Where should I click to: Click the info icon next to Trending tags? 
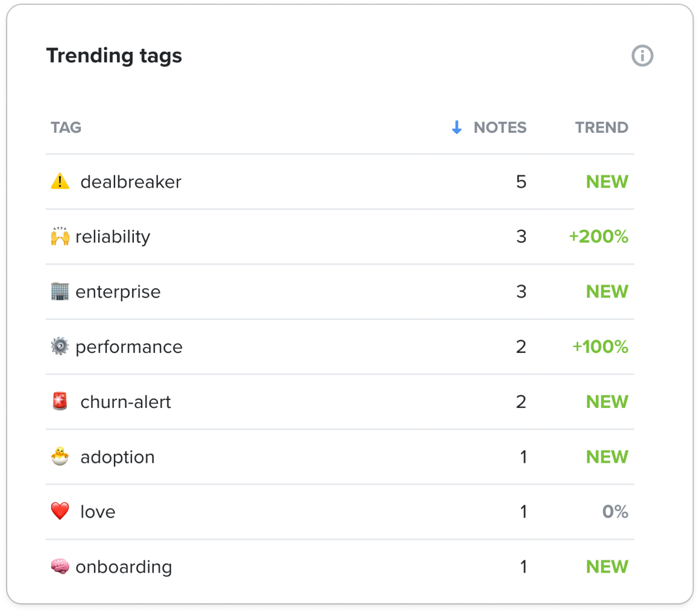642,56
